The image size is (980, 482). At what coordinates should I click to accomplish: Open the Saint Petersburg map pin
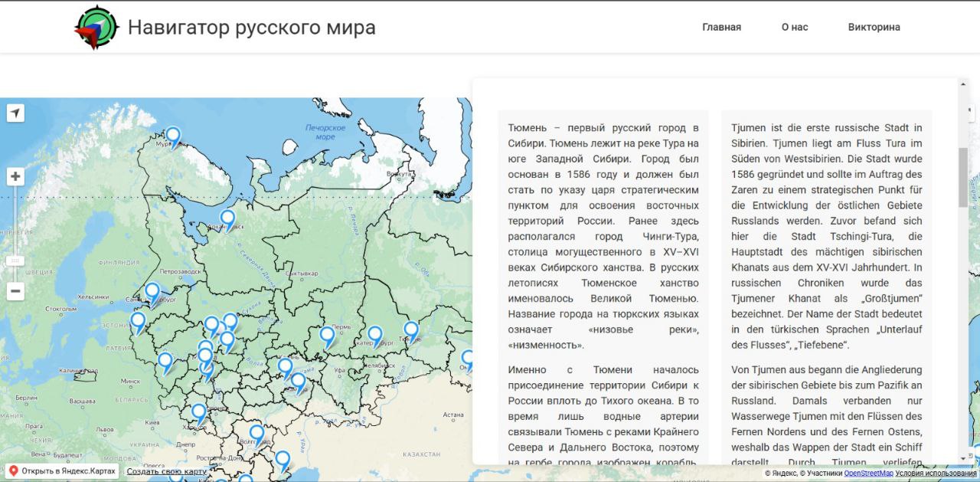(152, 292)
